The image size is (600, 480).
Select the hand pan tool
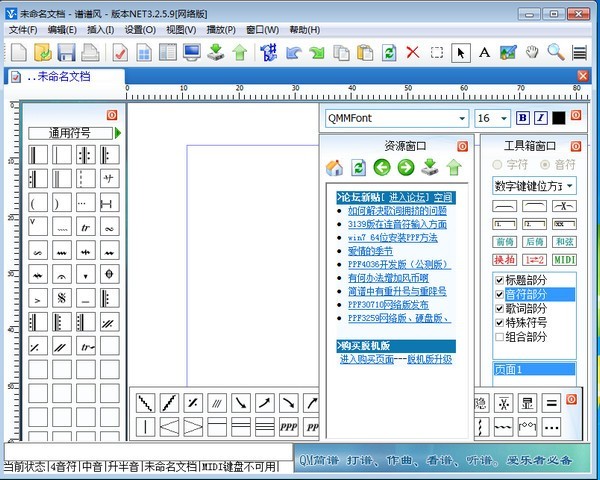pyautogui.click(x=532, y=52)
